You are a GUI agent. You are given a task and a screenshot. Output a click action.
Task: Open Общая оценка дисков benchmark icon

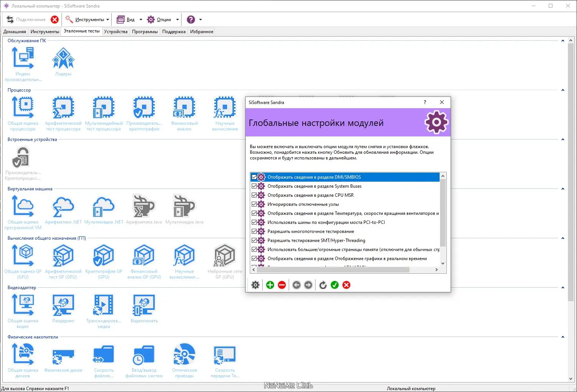pyautogui.click(x=23, y=354)
